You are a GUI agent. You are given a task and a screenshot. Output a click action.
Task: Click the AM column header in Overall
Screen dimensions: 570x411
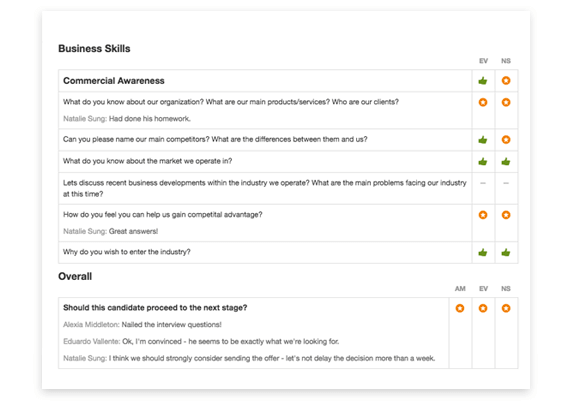click(x=460, y=289)
